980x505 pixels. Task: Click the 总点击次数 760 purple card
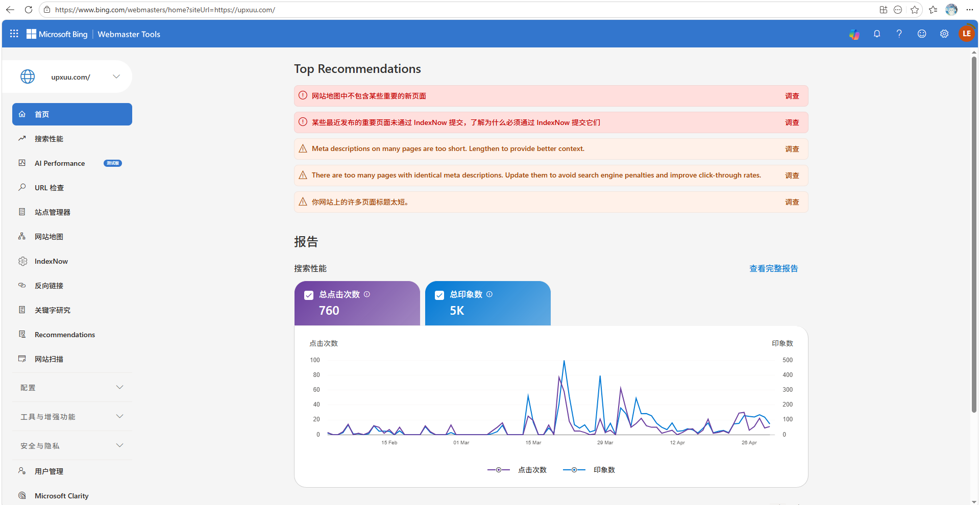[357, 303]
